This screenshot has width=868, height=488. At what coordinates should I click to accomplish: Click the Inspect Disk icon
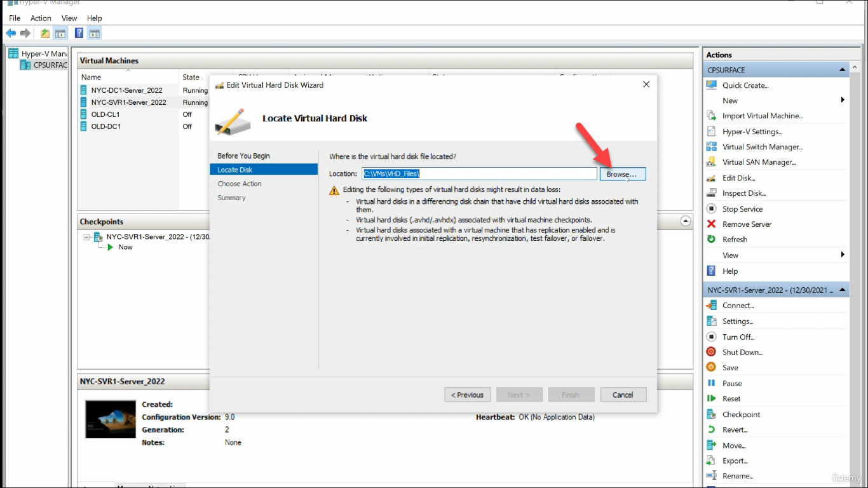712,193
